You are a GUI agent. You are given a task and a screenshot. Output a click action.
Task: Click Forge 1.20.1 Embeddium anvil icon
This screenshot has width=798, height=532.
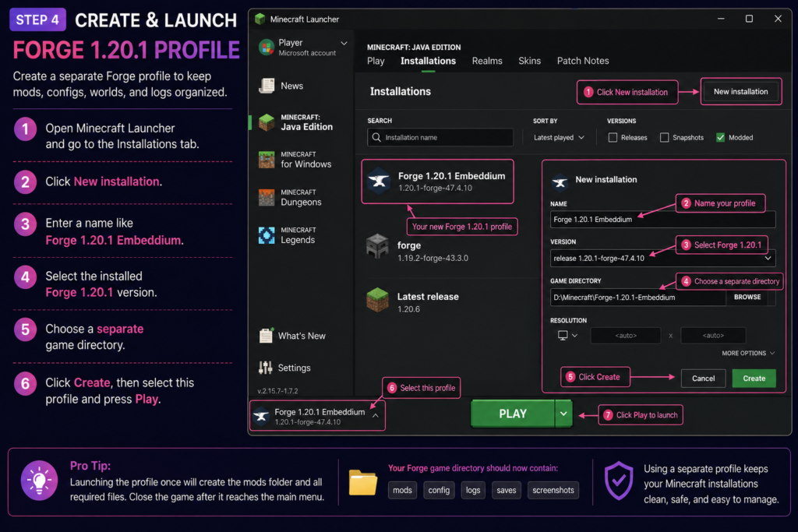point(380,181)
